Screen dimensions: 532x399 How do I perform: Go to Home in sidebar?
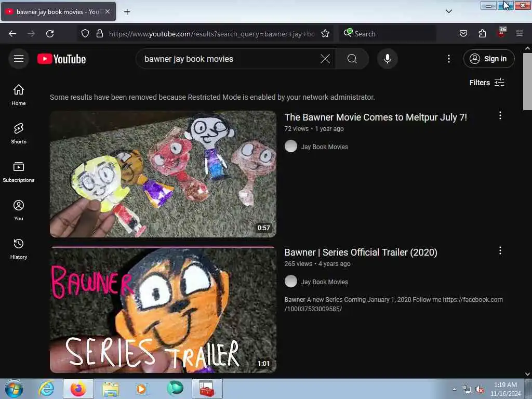tap(19, 95)
